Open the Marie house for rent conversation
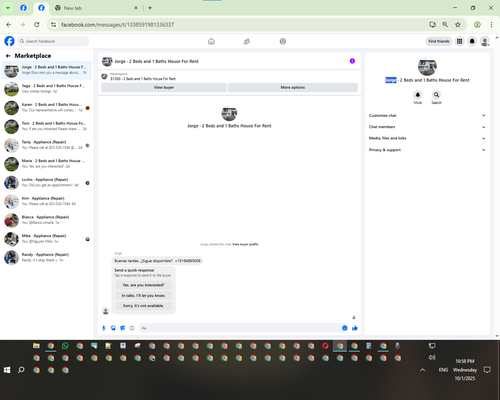Screen dimensions: 500x400 47,164
